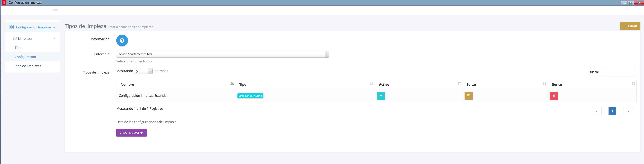Screen dimensions: 644x164
Task: Click the CREAR NUEVO button
Action: point(131,133)
